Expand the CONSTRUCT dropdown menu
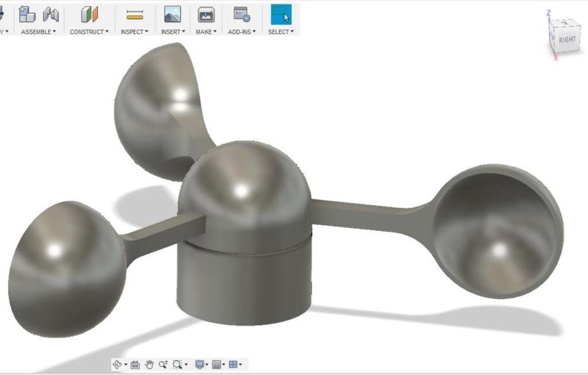The height and width of the screenshot is (375, 588). click(x=89, y=32)
